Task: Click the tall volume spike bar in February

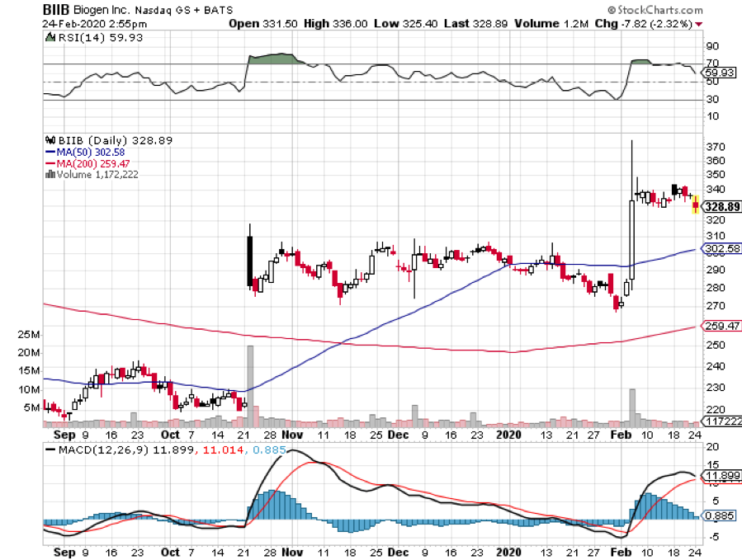Action: point(632,407)
